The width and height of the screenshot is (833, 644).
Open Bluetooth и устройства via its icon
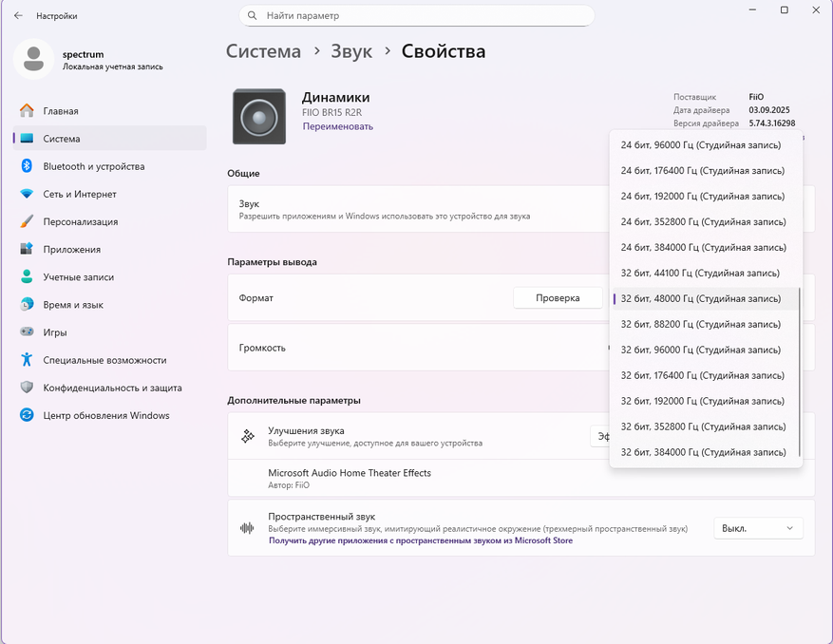click(x=27, y=166)
